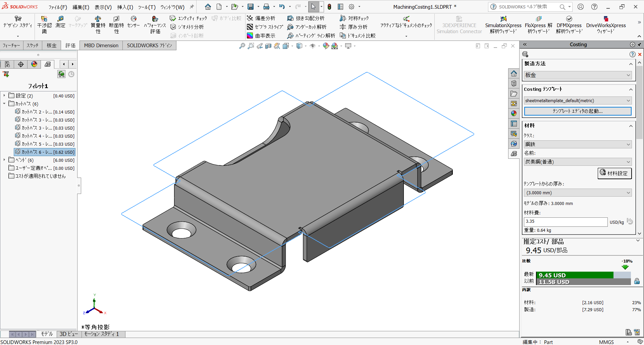This screenshot has height=345, width=644.
Task: Run エンティティ チェック entity check
Action: 189,18
